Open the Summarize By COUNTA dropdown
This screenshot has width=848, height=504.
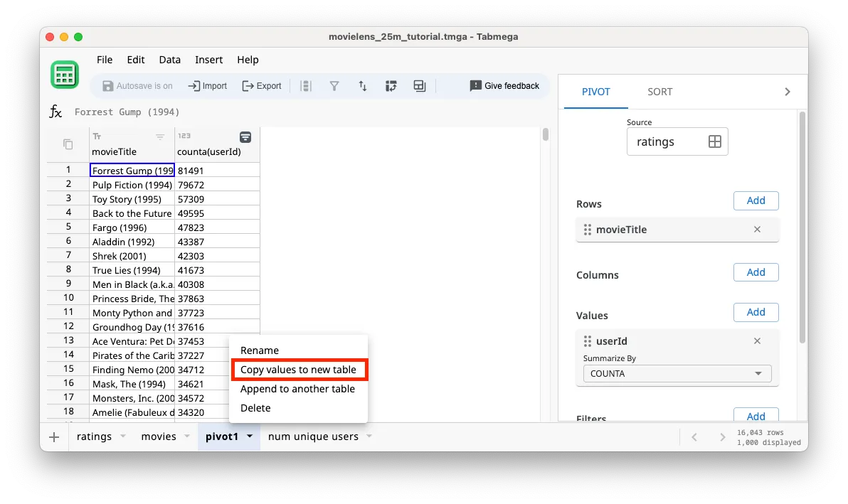(676, 373)
